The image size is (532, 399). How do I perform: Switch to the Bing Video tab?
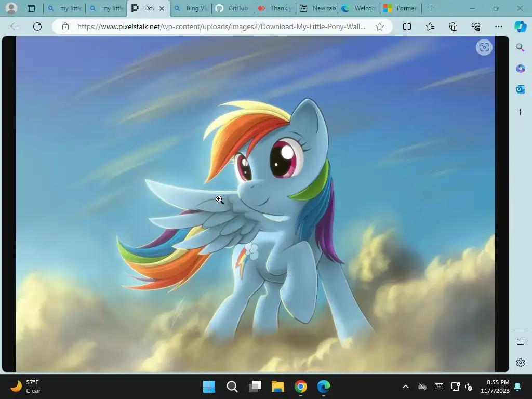(191, 8)
